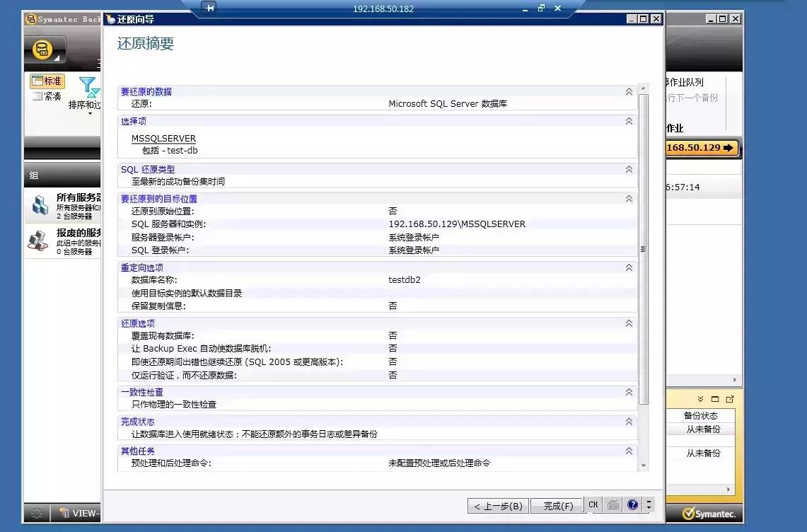Open the help icon in wizard footer
807x532 pixels.
[x=632, y=505]
